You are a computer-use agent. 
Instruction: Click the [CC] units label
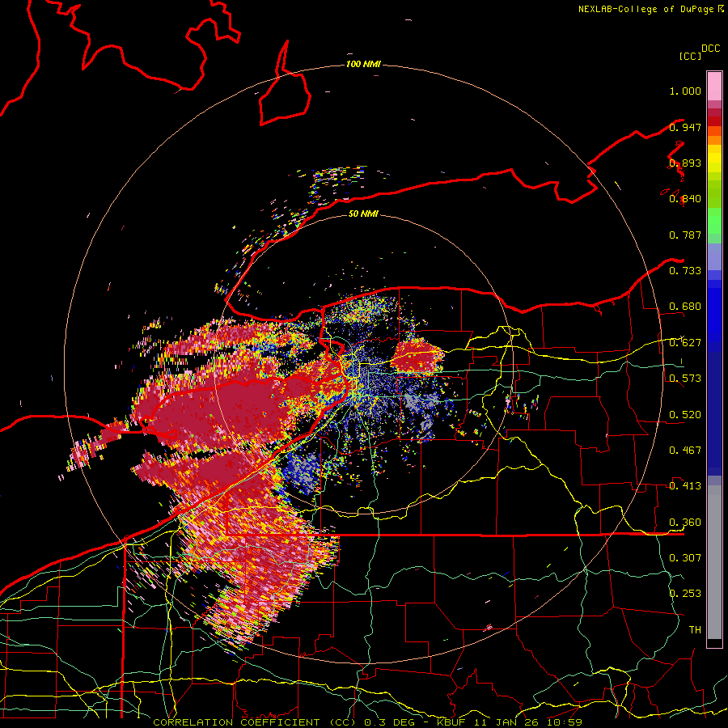[x=689, y=56]
